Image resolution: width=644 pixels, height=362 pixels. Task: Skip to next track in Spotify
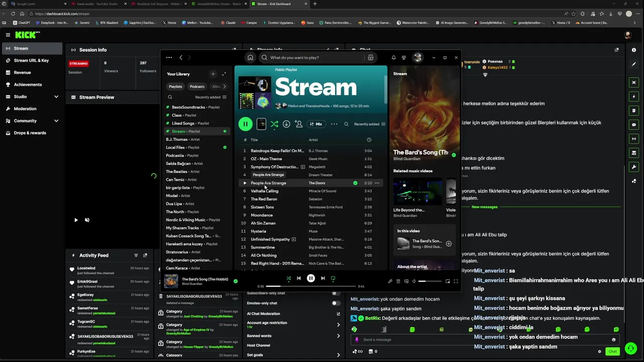click(x=323, y=278)
